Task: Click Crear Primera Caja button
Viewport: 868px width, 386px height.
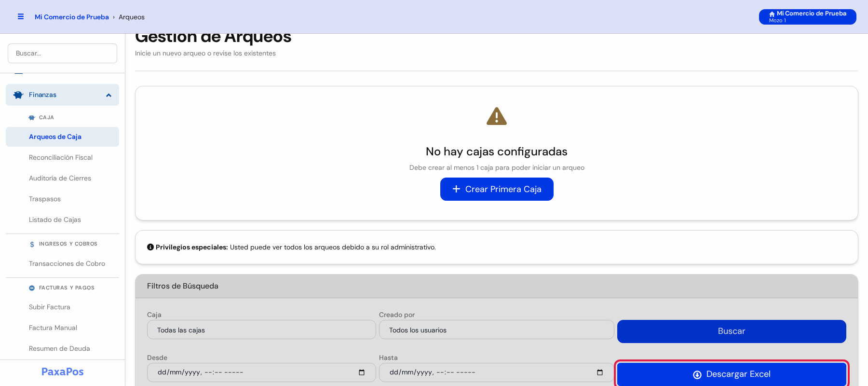Action: click(x=497, y=189)
